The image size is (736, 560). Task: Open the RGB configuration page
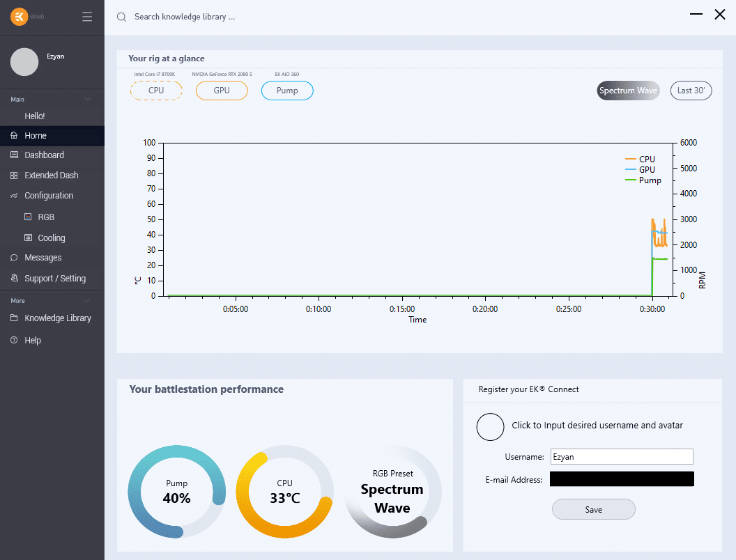click(52, 217)
